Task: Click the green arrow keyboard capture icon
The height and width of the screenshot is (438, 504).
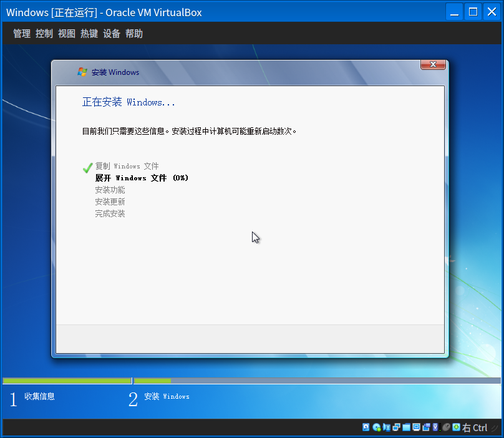Action: pos(456,427)
